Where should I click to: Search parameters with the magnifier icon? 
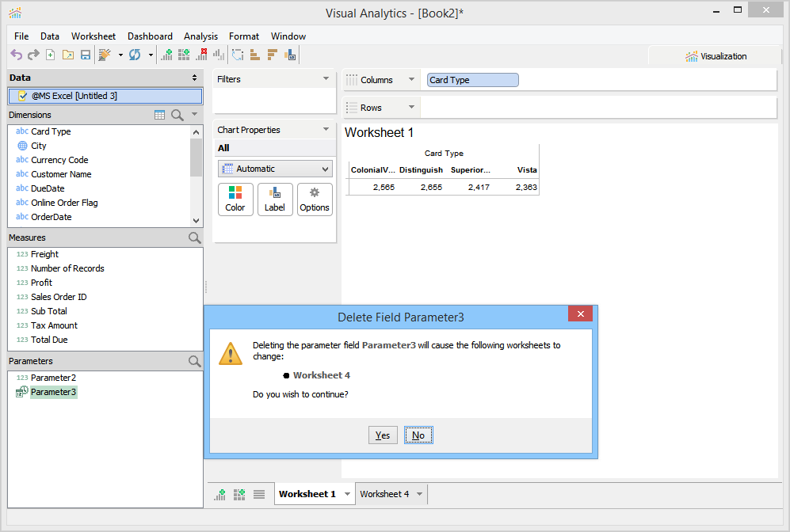tap(194, 361)
